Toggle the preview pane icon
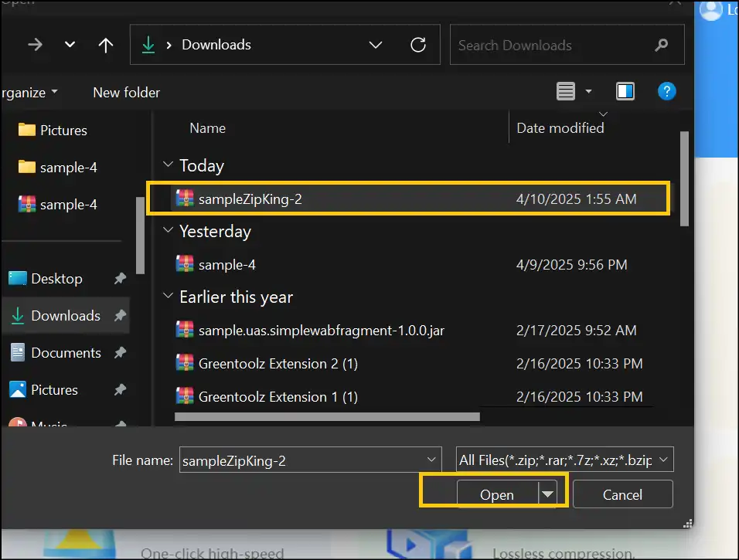The width and height of the screenshot is (739, 560). tap(625, 91)
